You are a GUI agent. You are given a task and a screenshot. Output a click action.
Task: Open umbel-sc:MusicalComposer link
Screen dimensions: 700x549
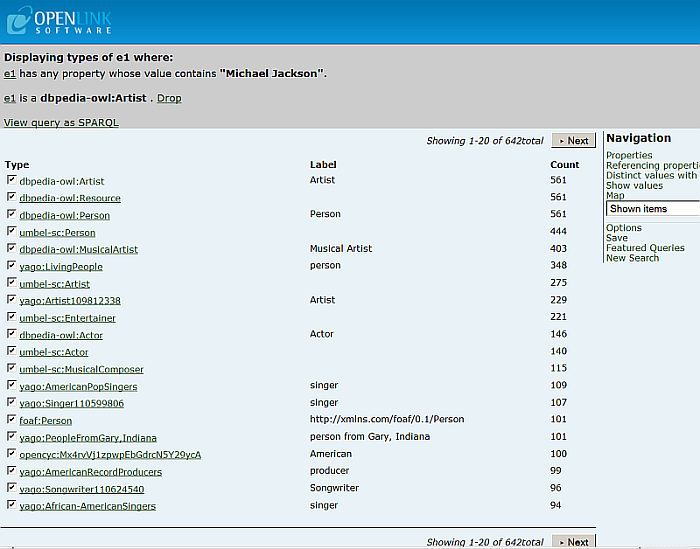pyautogui.click(x=82, y=370)
